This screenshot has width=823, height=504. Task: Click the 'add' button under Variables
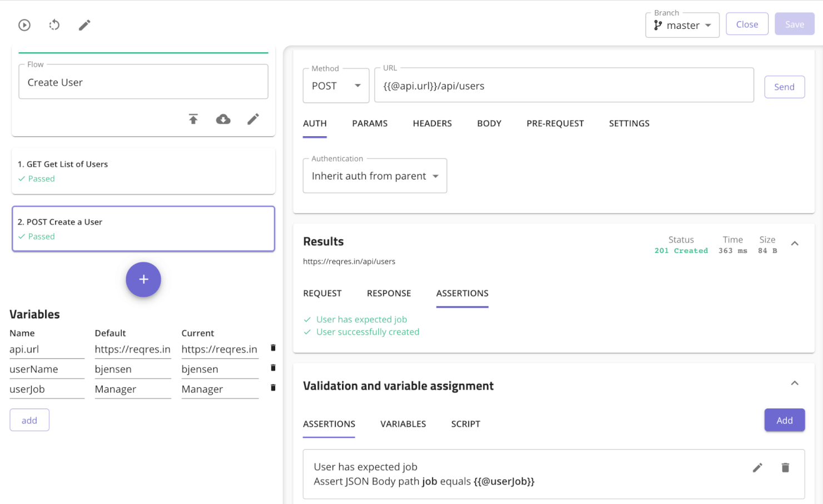pyautogui.click(x=29, y=420)
